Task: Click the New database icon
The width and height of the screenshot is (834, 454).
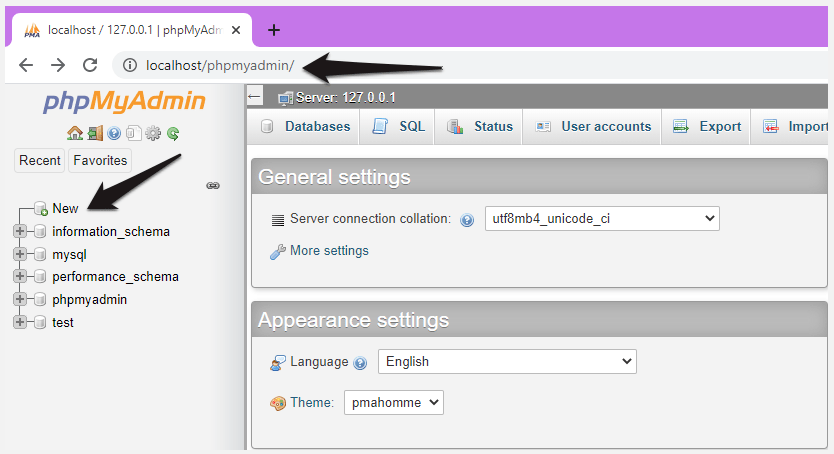Action: click(41, 208)
